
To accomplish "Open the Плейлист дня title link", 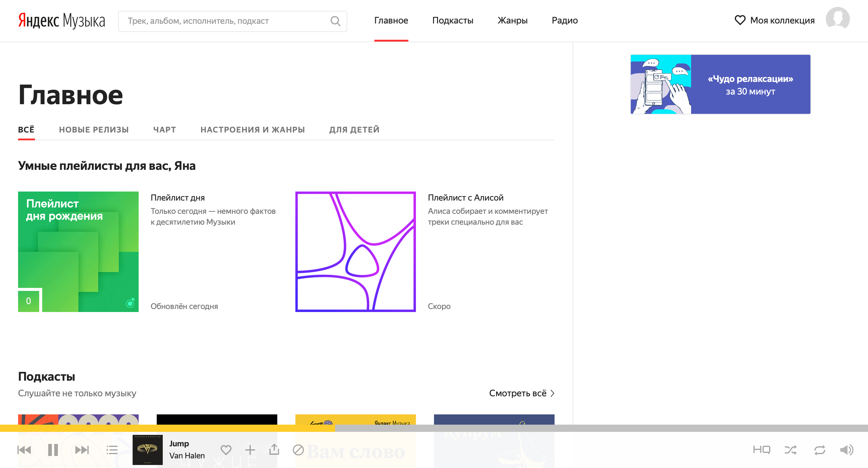I will [178, 198].
